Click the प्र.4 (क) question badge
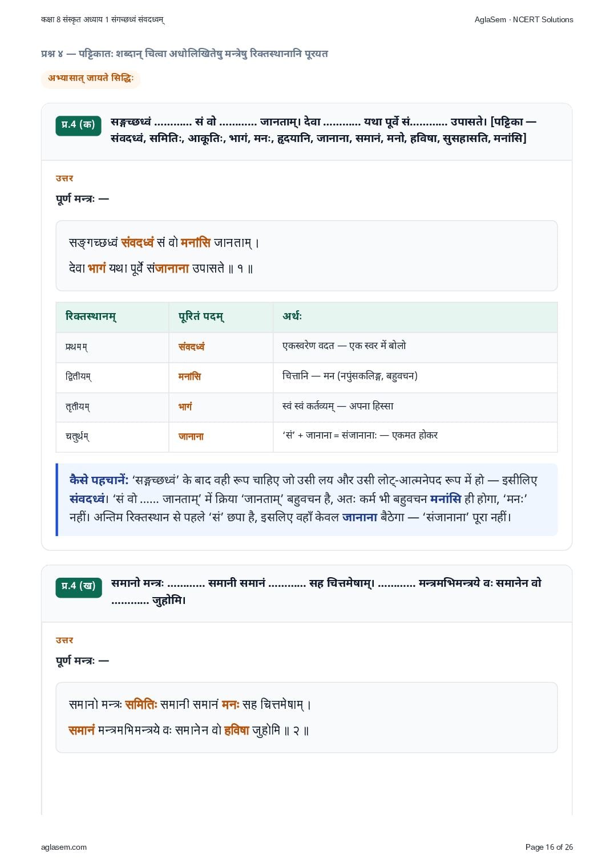 (78, 125)
